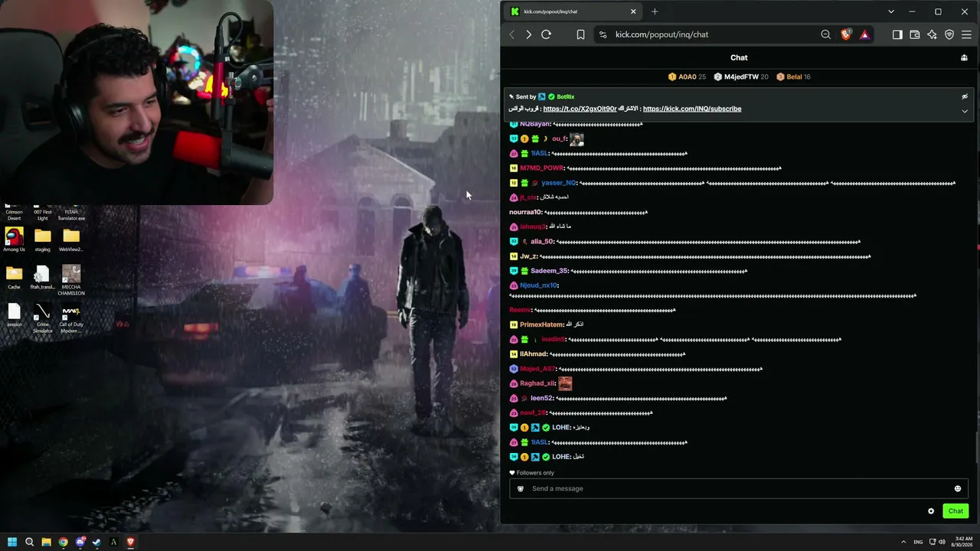
Task: Click username Njoud_nx10 in chat
Action: tap(538, 285)
